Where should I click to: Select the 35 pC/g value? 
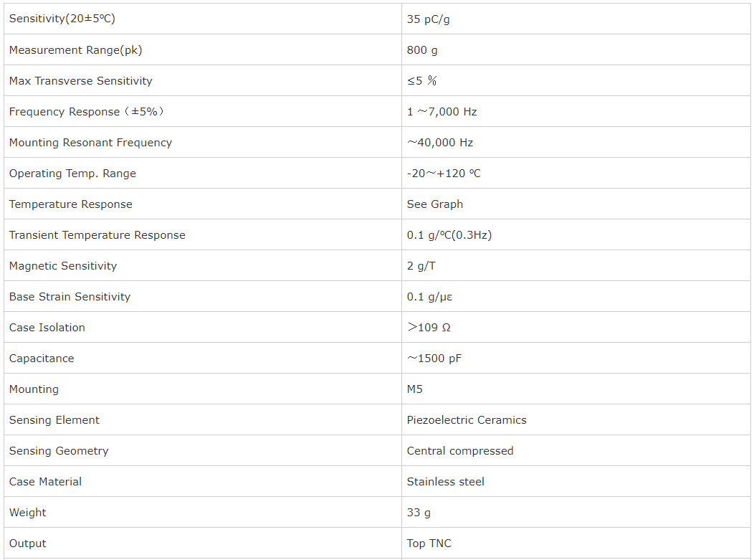428,19
